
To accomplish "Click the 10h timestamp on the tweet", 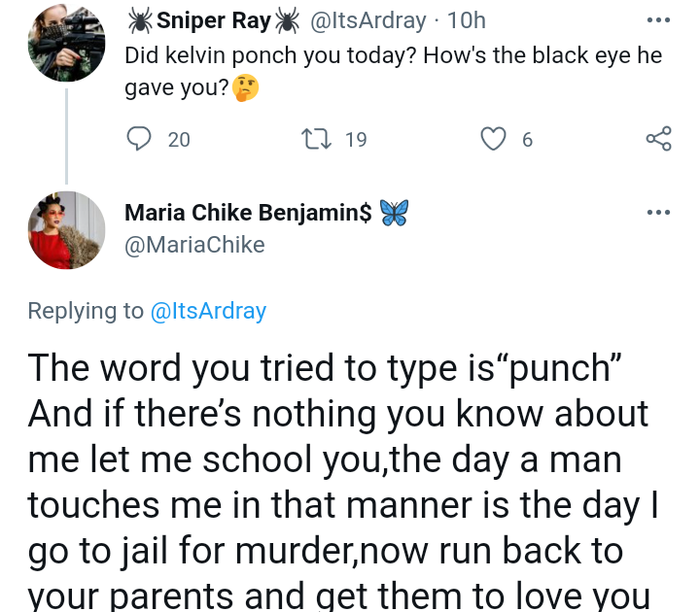I will (x=467, y=19).
